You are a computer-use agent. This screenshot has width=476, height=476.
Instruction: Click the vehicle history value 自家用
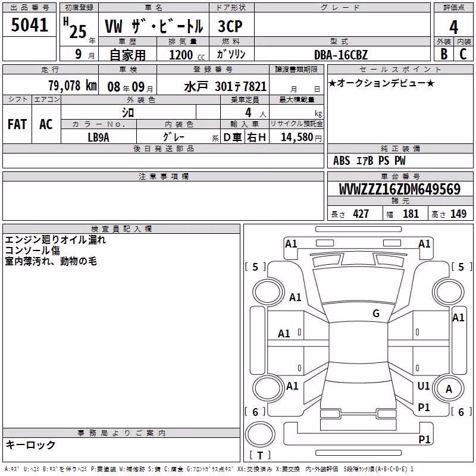(127, 55)
